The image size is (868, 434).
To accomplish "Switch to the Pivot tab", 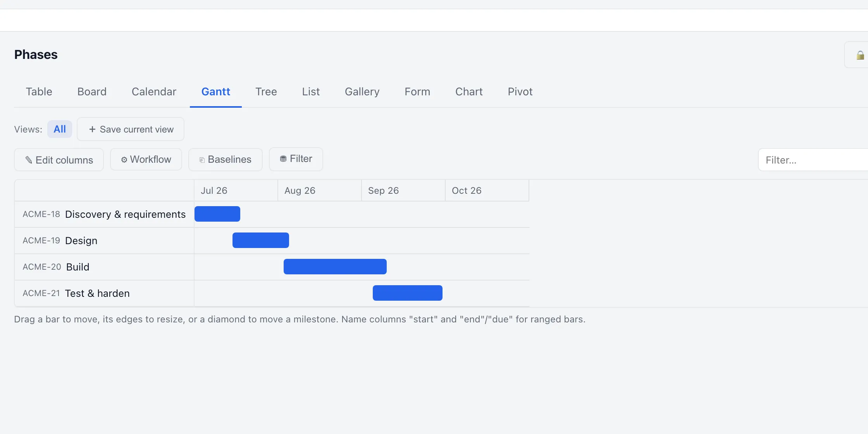I will [520, 91].
